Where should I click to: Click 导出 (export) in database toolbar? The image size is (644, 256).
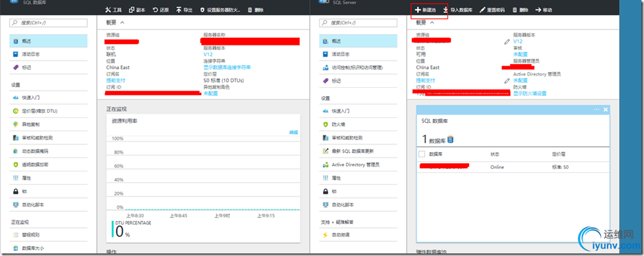click(185, 10)
